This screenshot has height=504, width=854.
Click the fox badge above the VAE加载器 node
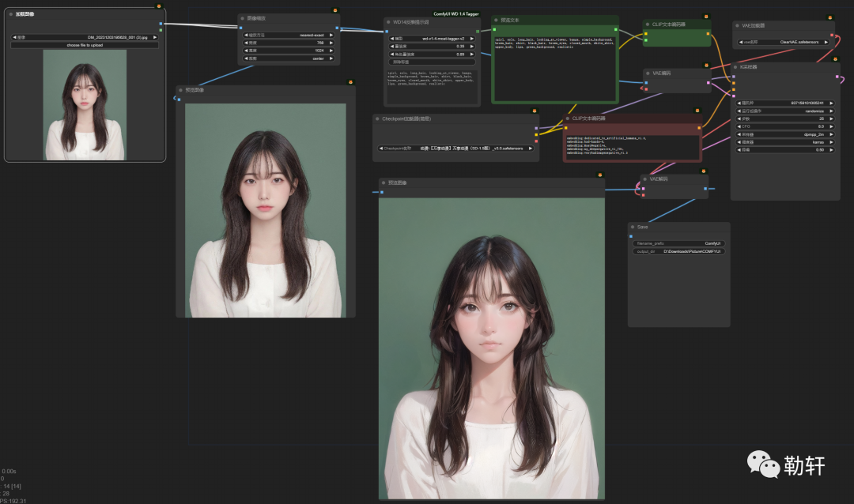[x=830, y=17]
